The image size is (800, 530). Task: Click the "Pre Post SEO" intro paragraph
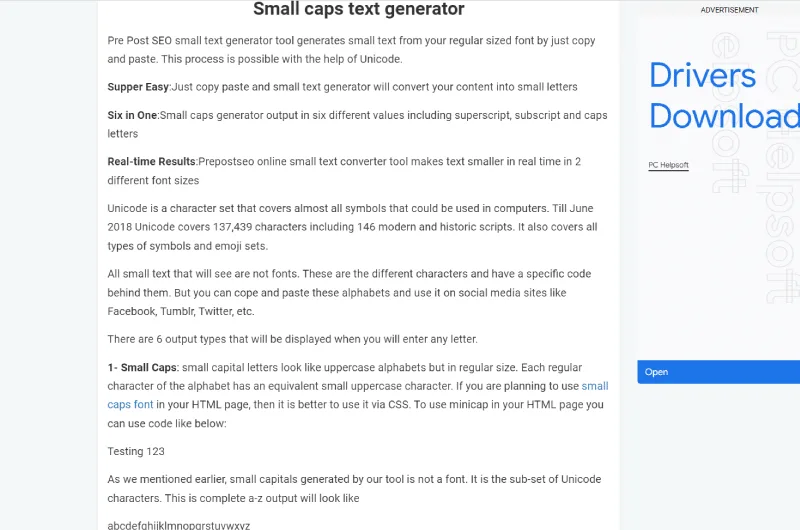point(352,50)
